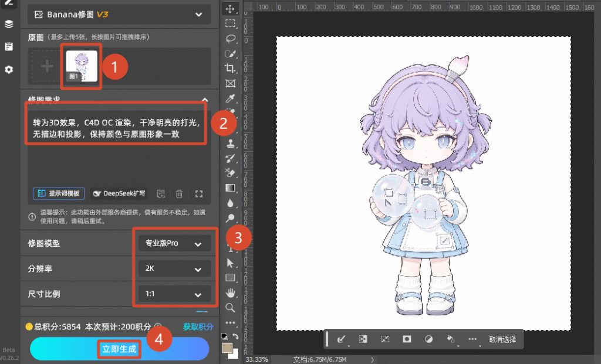Swap foreground and background colors
The height and width of the screenshot is (364, 601).
click(236, 336)
